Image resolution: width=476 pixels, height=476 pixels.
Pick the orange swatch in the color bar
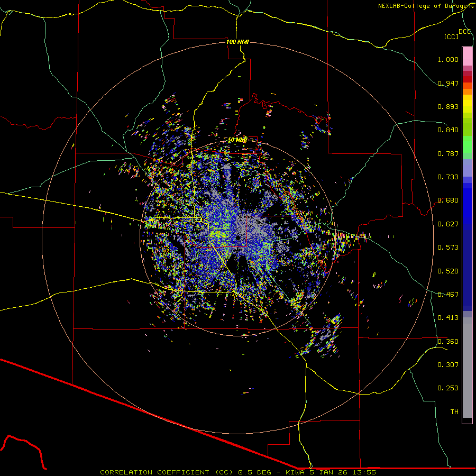coord(467,91)
